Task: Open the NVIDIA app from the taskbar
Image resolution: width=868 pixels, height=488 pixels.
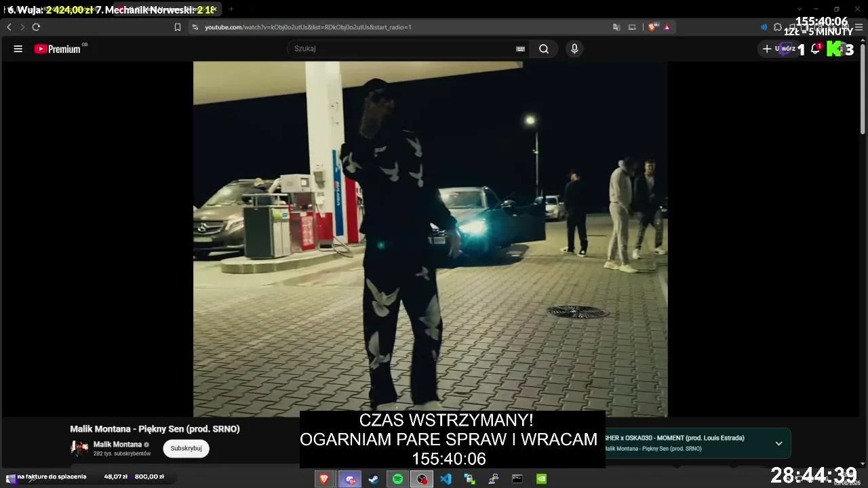Action: [541, 479]
